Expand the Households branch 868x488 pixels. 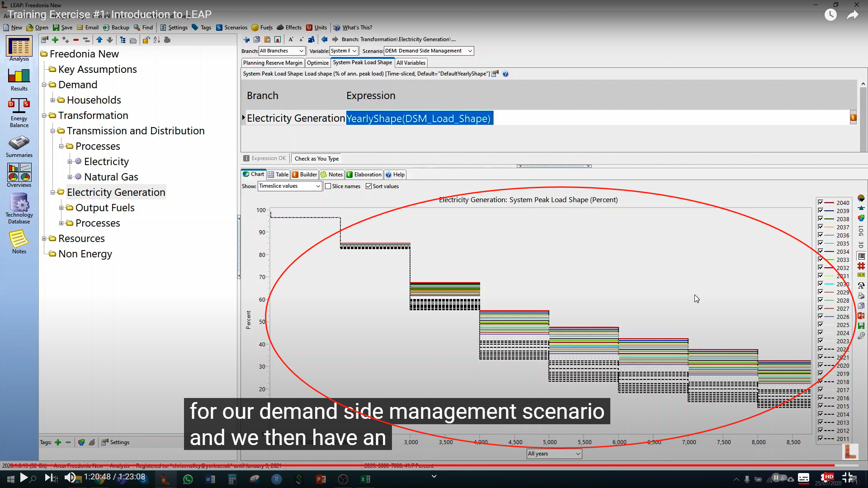[x=52, y=100]
